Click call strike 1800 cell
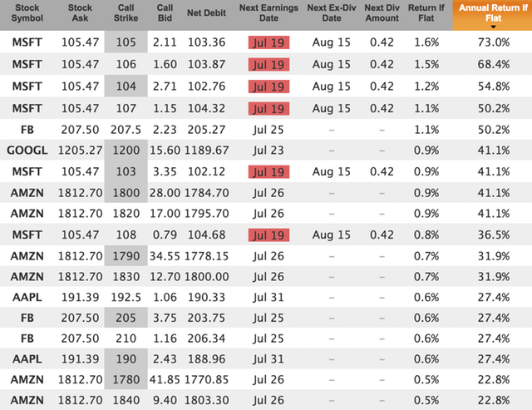532x410 pixels. pyautogui.click(x=126, y=192)
